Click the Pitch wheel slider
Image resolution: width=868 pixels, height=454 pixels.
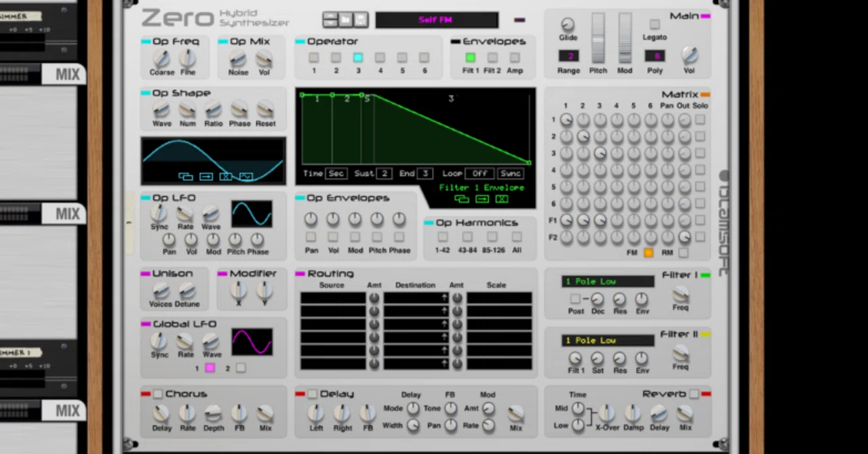[598, 38]
